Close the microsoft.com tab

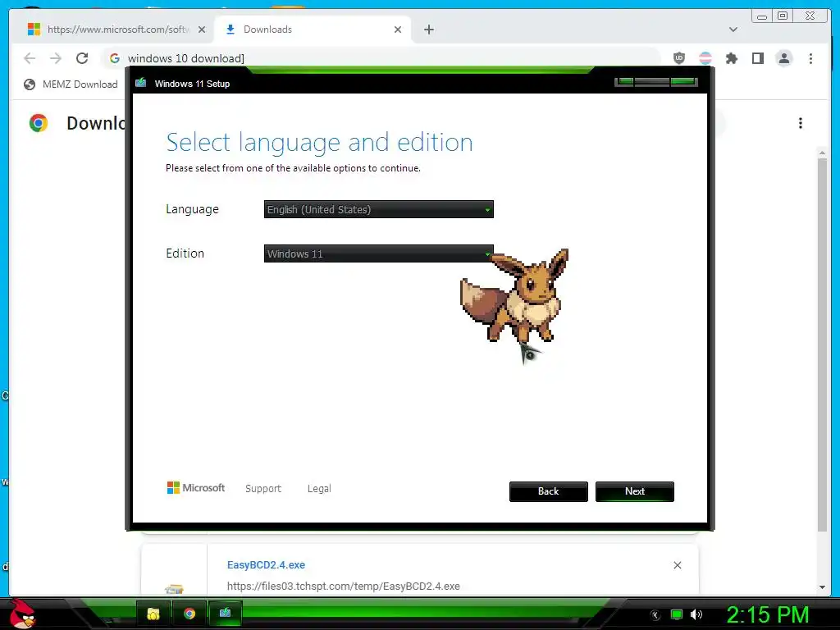[202, 30]
